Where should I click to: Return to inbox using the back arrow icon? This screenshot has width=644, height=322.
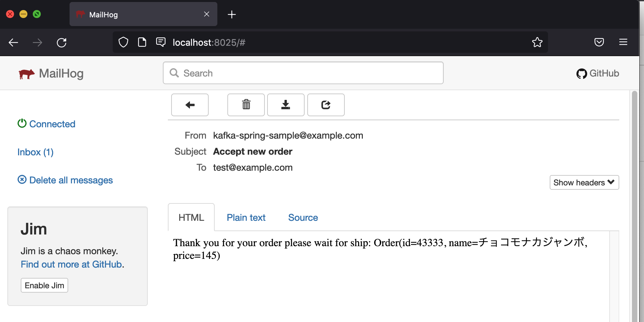190,105
